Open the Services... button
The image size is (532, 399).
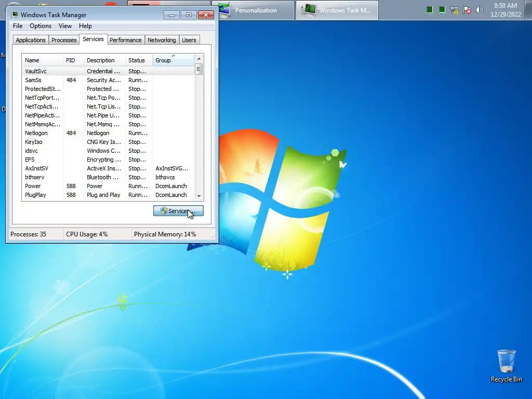178,211
